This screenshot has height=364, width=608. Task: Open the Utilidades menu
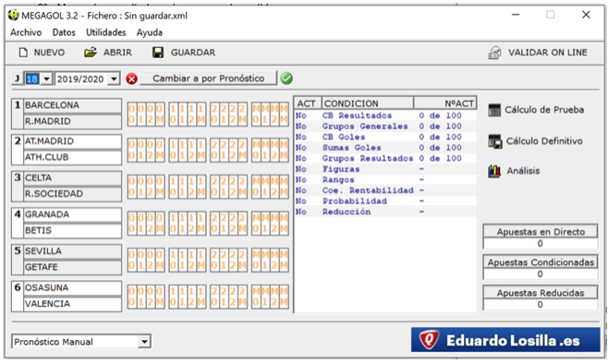106,32
